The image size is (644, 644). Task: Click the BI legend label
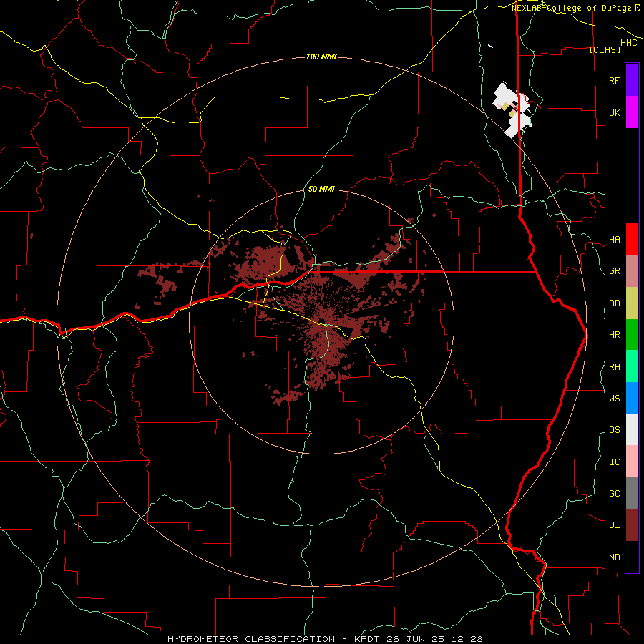pos(614,525)
